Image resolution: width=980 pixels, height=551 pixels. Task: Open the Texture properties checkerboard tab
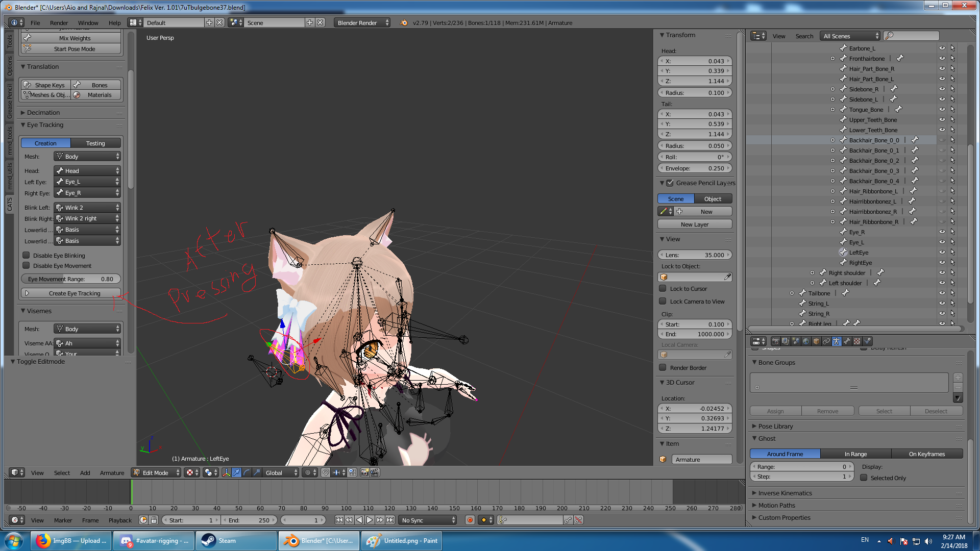[x=857, y=341]
